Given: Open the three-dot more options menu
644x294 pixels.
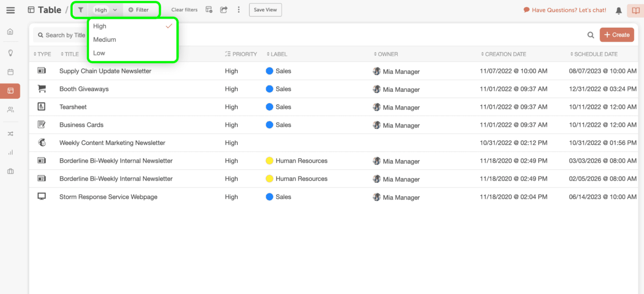Looking at the screenshot, I should 239,10.
